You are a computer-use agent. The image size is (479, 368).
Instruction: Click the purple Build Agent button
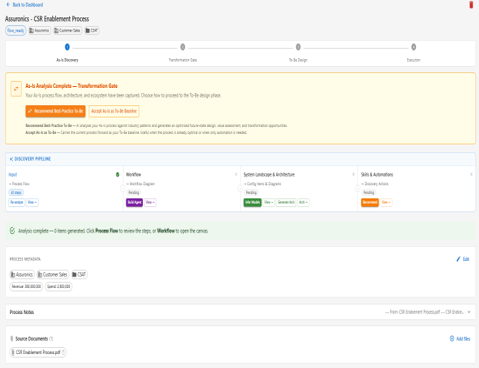click(134, 202)
